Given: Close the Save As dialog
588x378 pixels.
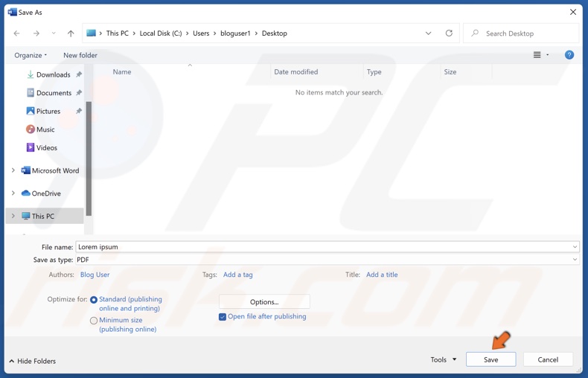Looking at the screenshot, I should 573,12.
